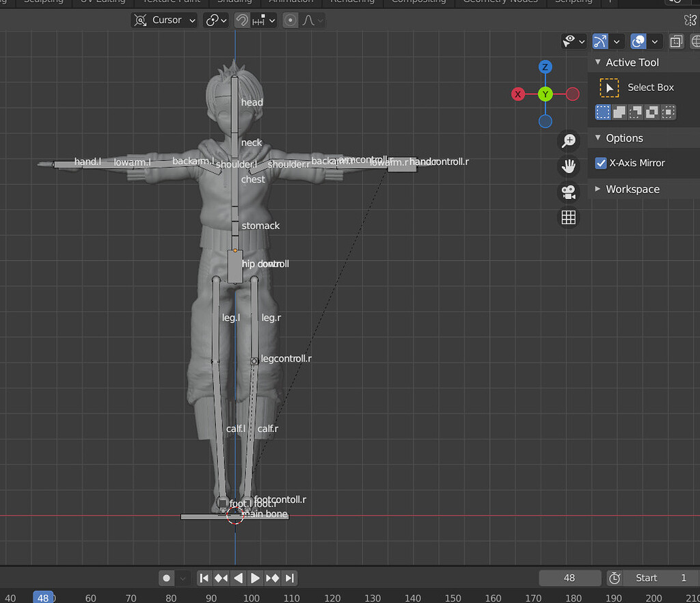Open the Cursor pivot point dropdown

164,20
